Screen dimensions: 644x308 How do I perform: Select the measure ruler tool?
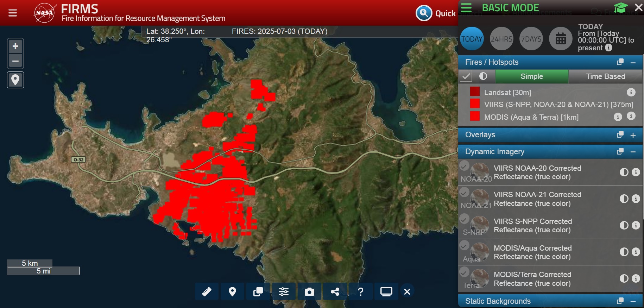207,291
